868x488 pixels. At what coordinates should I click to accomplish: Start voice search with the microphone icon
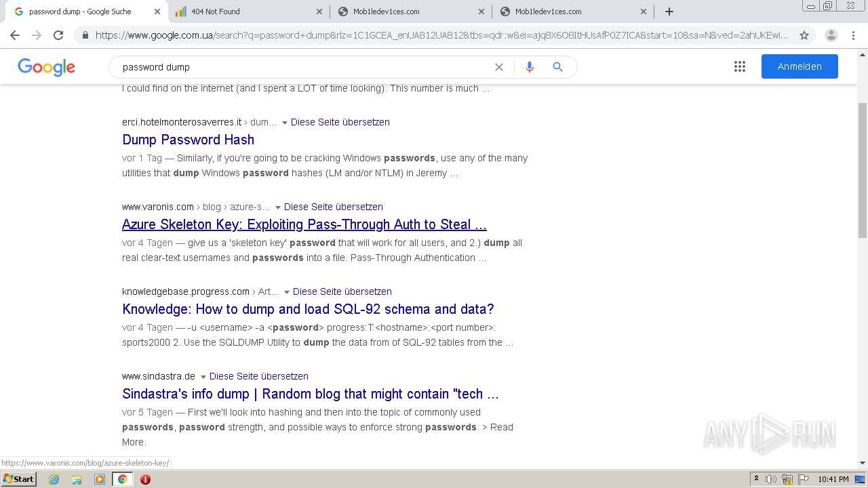(530, 67)
